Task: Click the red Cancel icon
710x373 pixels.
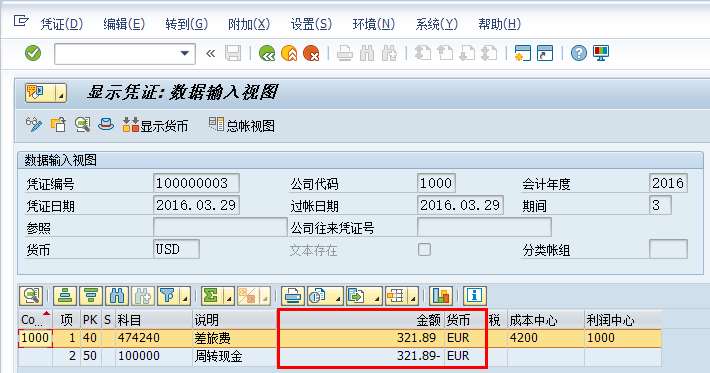Action: coord(312,54)
